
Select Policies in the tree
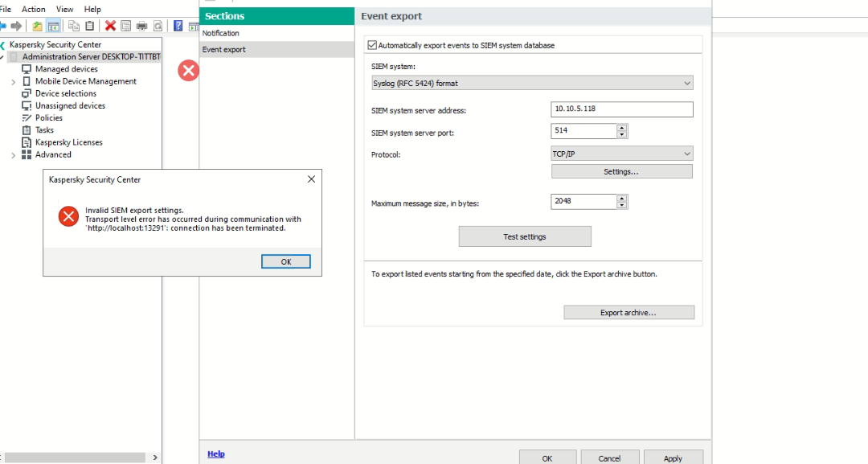(49, 118)
